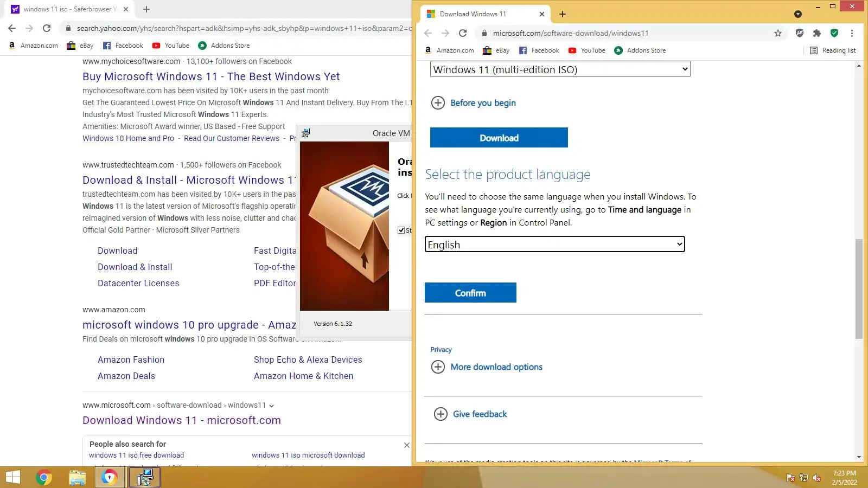Open Facebook bookmark in Yahoo window

[123, 46]
